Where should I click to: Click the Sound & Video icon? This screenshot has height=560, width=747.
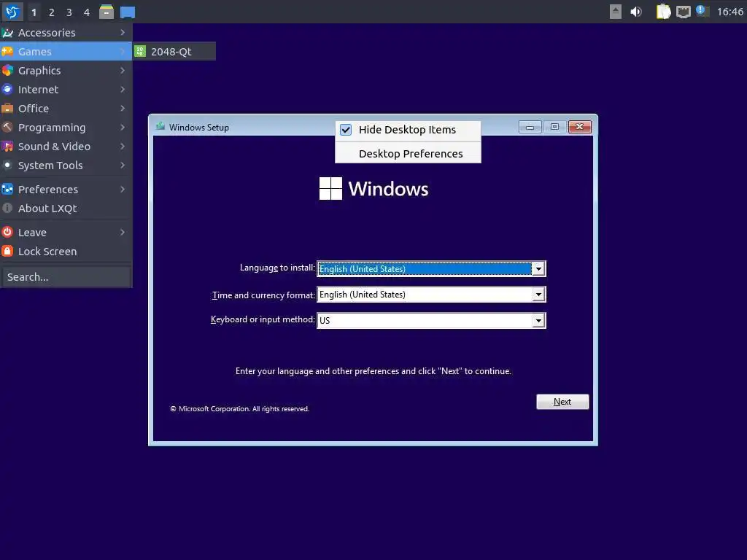(x=7, y=146)
